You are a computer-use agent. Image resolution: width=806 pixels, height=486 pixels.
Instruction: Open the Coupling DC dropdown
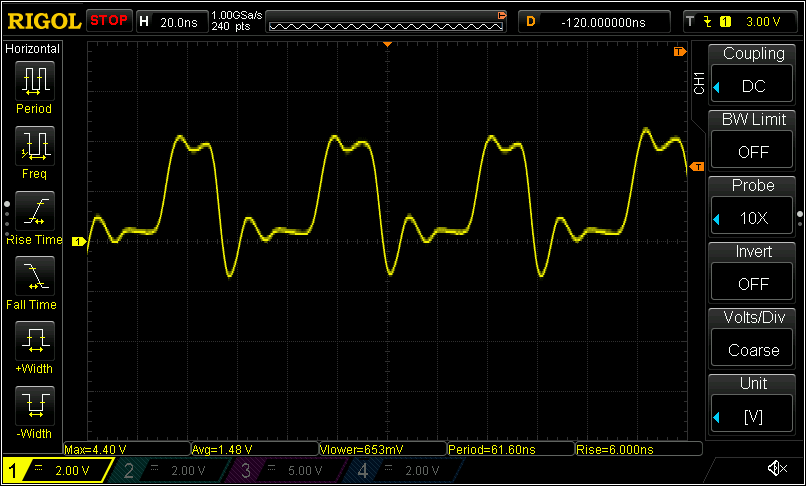[752, 74]
